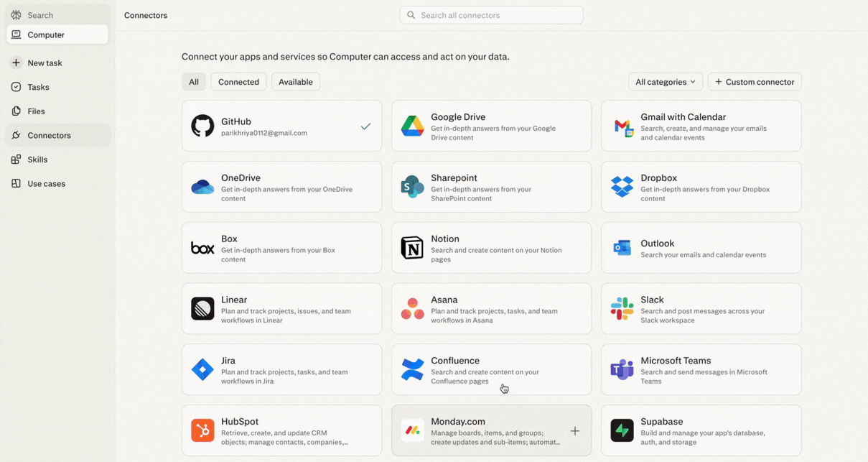
Task: Select the All filter tab
Action: pos(194,82)
